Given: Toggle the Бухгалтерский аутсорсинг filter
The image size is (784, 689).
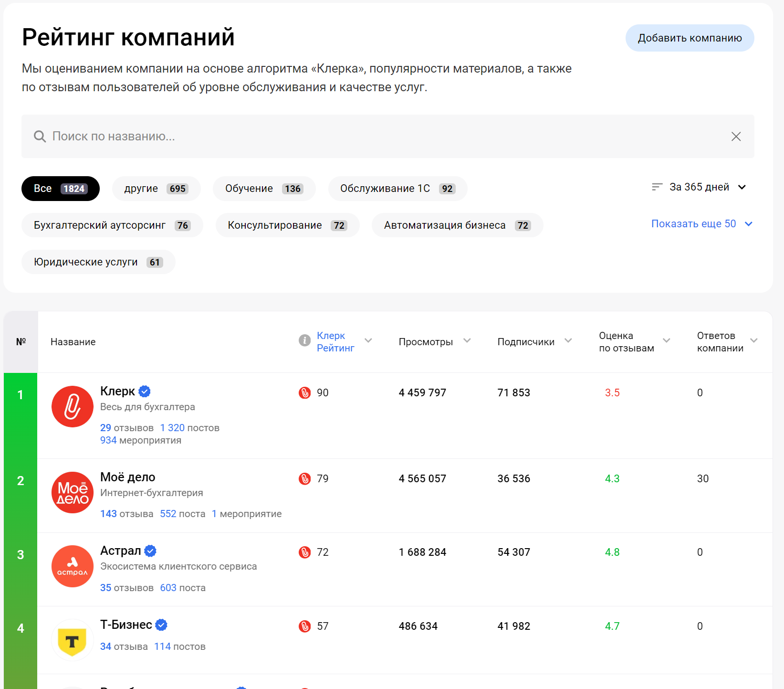Looking at the screenshot, I should (112, 225).
